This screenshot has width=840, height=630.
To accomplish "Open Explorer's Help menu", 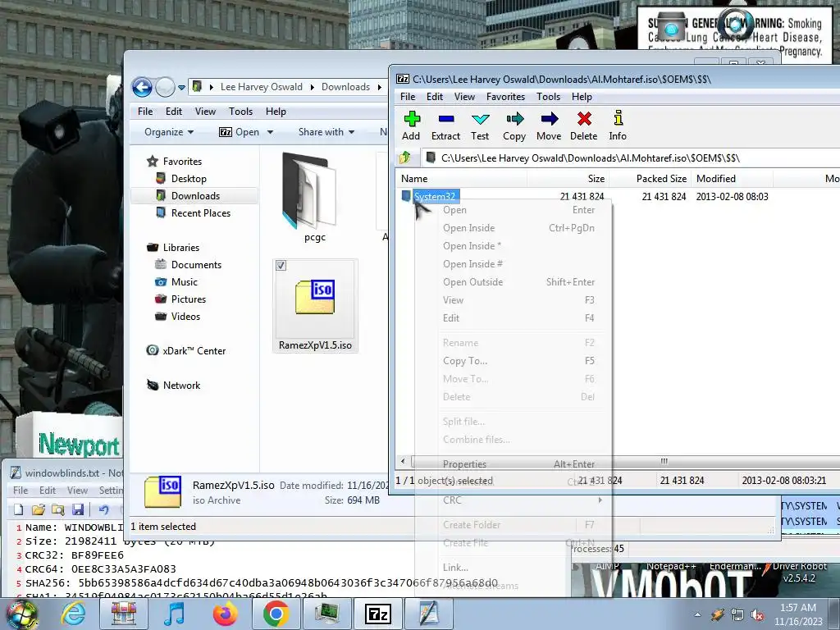I will 276,112.
